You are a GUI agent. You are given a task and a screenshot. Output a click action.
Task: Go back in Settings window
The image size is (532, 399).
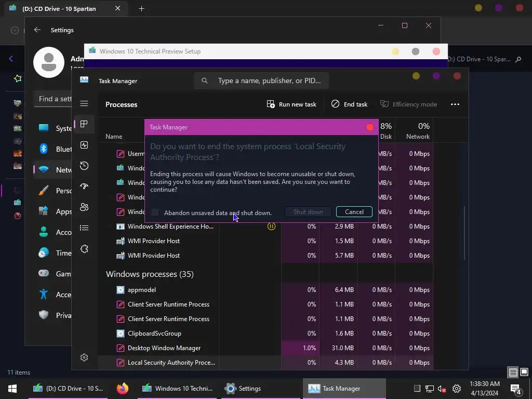37,30
